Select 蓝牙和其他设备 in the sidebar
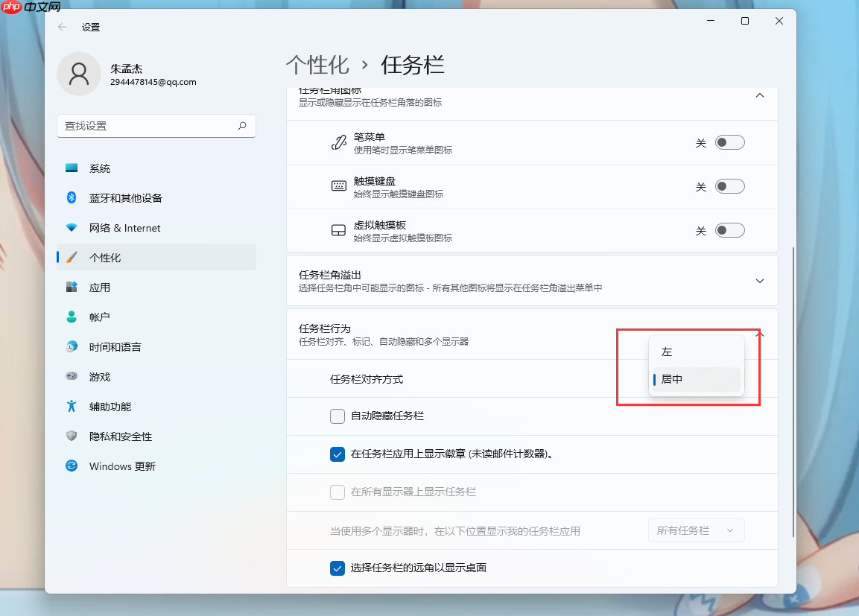The image size is (859, 616). pos(122,198)
